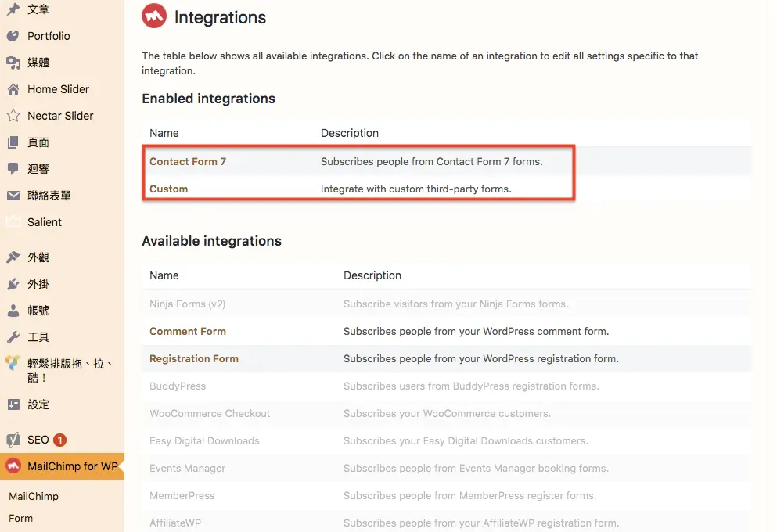This screenshot has height=532, width=777.
Task: Click the settings sliders icon beside 設定
Action: [13, 404]
